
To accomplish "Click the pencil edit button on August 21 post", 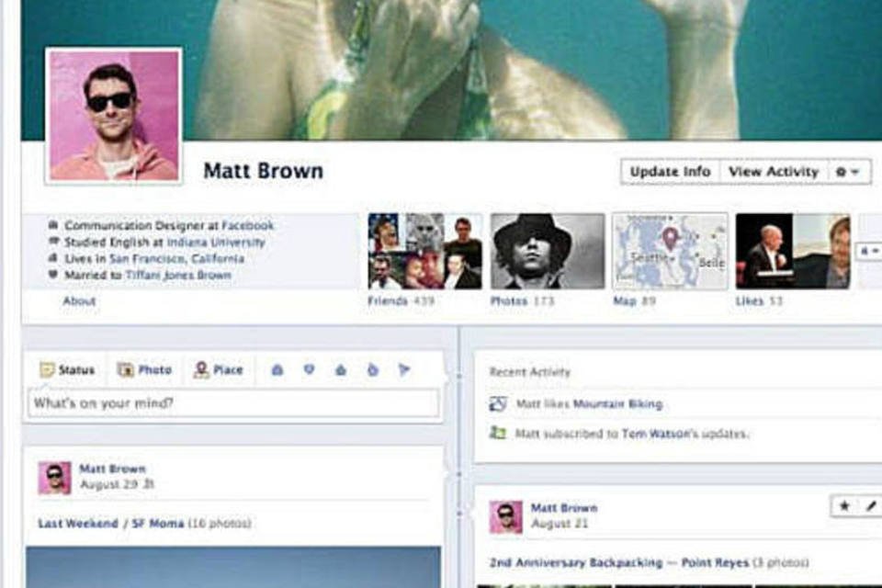I will tap(870, 506).
